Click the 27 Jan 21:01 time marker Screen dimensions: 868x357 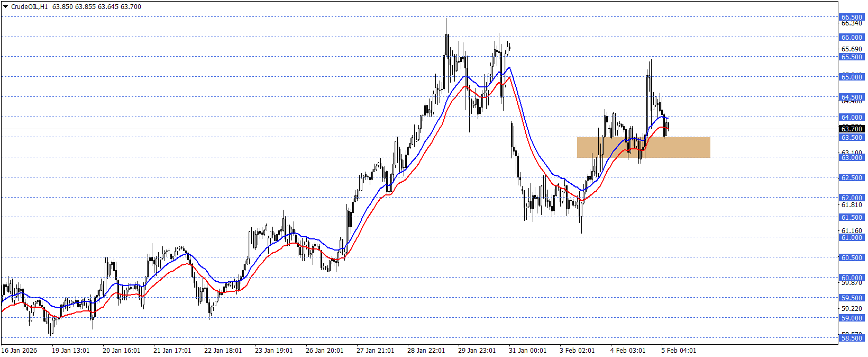[375, 351]
